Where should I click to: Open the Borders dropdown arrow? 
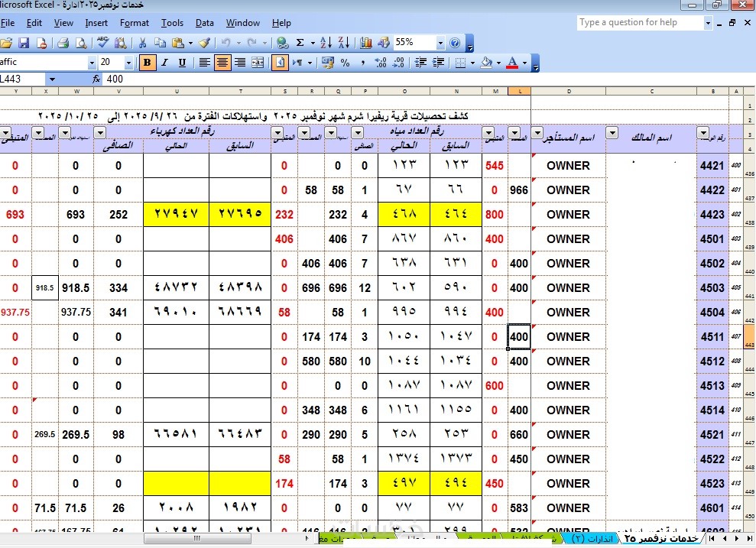(472, 63)
